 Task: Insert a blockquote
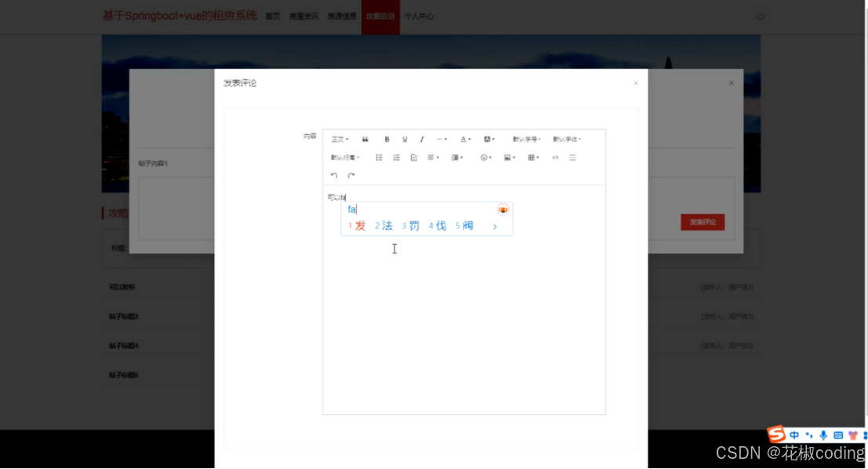(364, 139)
